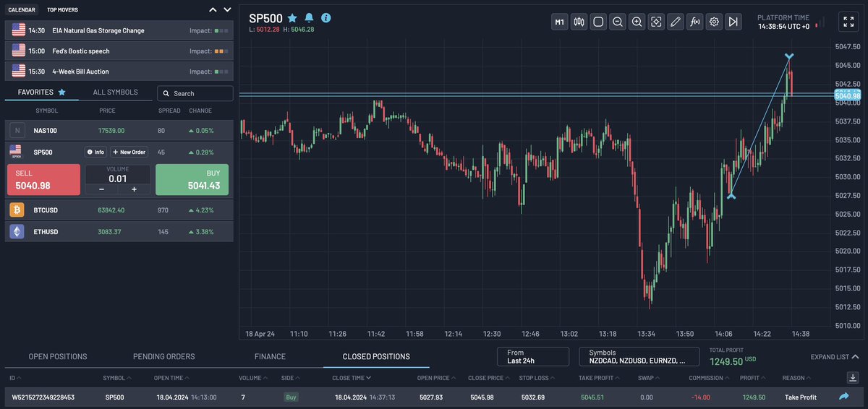868x409 pixels.
Task: Set a price alert with bell icon
Action: (310, 17)
